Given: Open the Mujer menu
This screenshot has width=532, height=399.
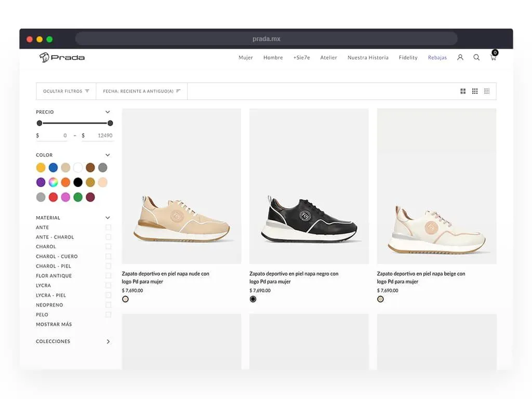Looking at the screenshot, I should coord(246,58).
